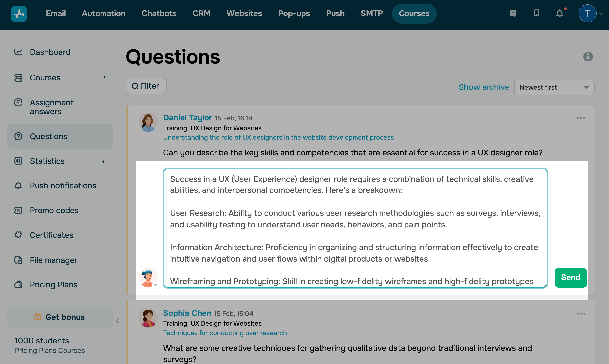Expand the Statistics sidebar submenu
Image resolution: width=609 pixels, height=364 pixels.
[x=103, y=162]
